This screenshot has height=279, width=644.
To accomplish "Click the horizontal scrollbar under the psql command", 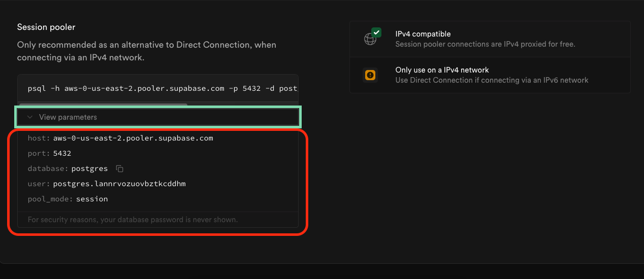I will pyautogui.click(x=103, y=105).
